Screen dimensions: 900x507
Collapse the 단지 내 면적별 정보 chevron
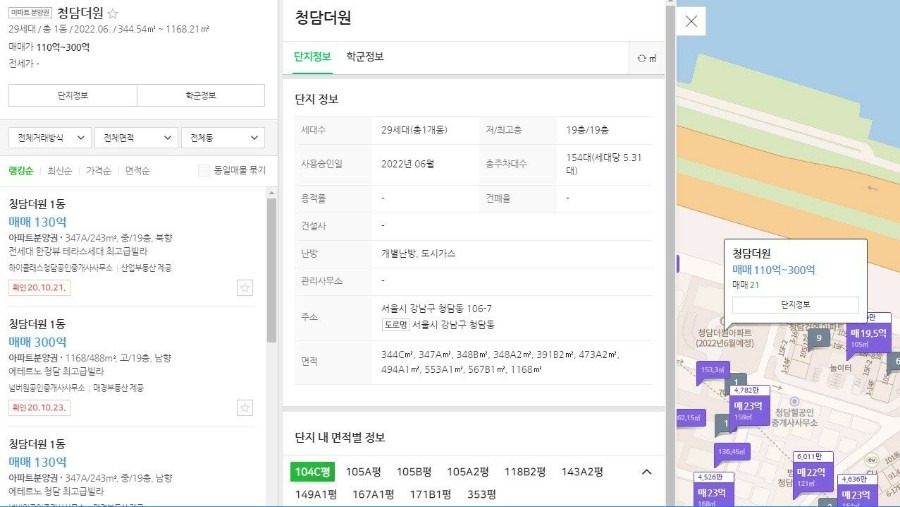coord(646,472)
